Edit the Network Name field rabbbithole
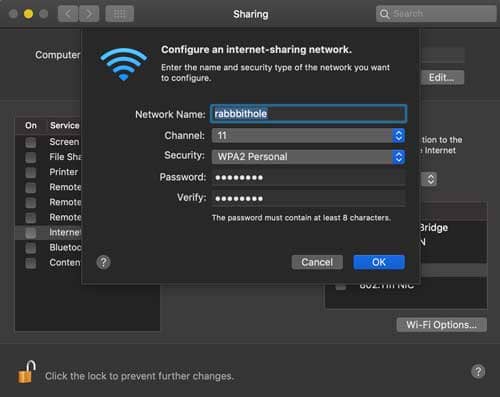The image size is (500, 397). coord(308,114)
